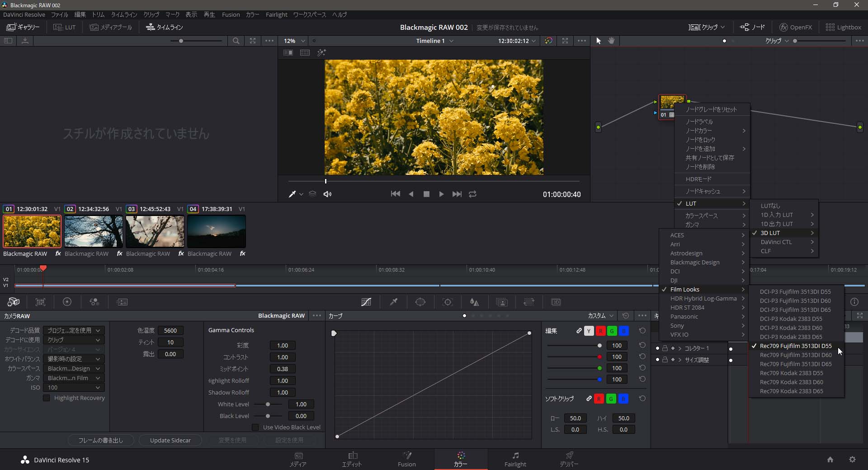
Task: Click the bypass color grades icon
Action: [x=548, y=41]
